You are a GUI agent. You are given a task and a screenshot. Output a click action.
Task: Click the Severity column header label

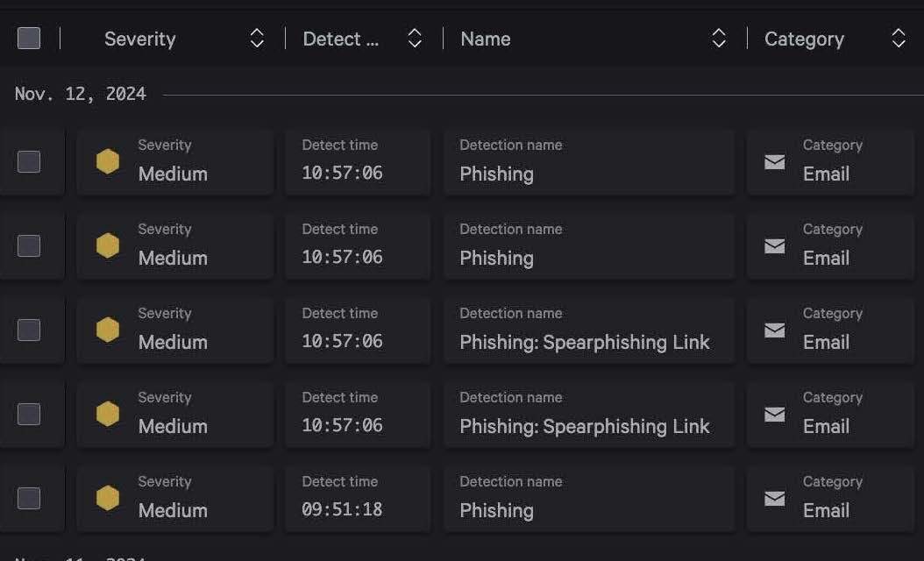(140, 39)
